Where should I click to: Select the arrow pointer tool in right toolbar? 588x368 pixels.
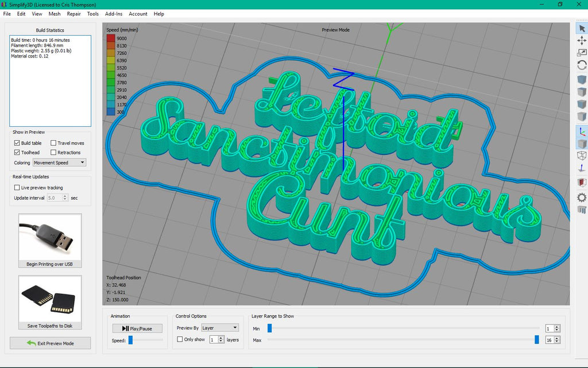click(x=581, y=28)
